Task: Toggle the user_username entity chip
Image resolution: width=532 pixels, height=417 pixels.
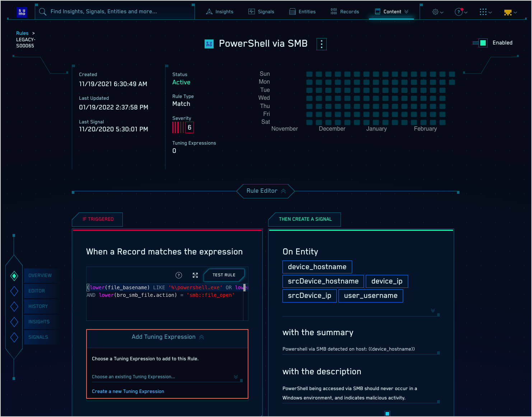Action: [x=370, y=296]
